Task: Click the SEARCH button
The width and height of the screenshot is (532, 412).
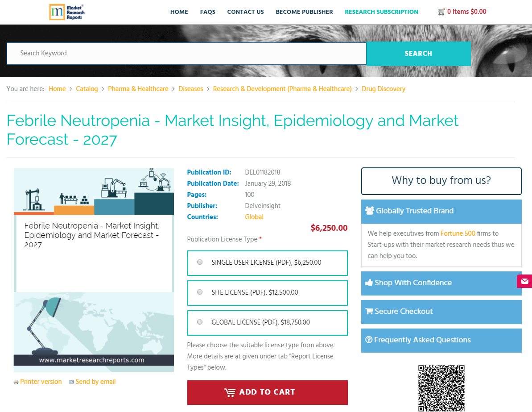Action: (x=418, y=54)
